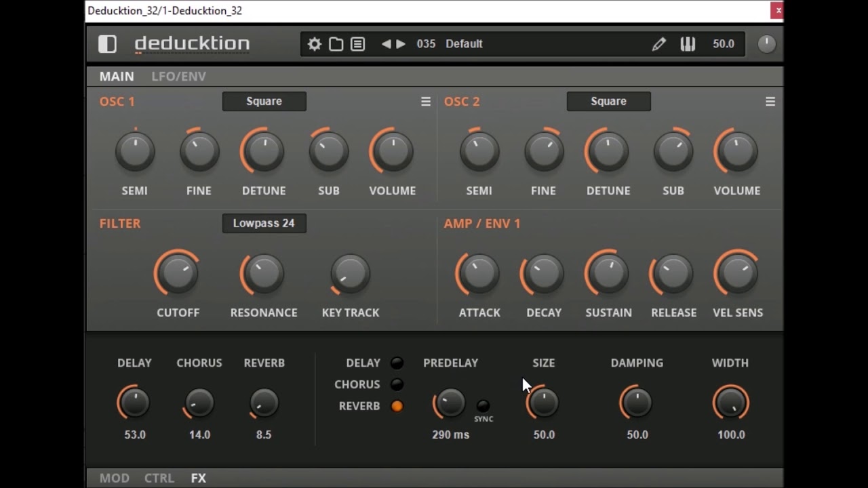Click the OSC 2 FINE knob
The image size is (868, 488).
pyautogui.click(x=544, y=151)
